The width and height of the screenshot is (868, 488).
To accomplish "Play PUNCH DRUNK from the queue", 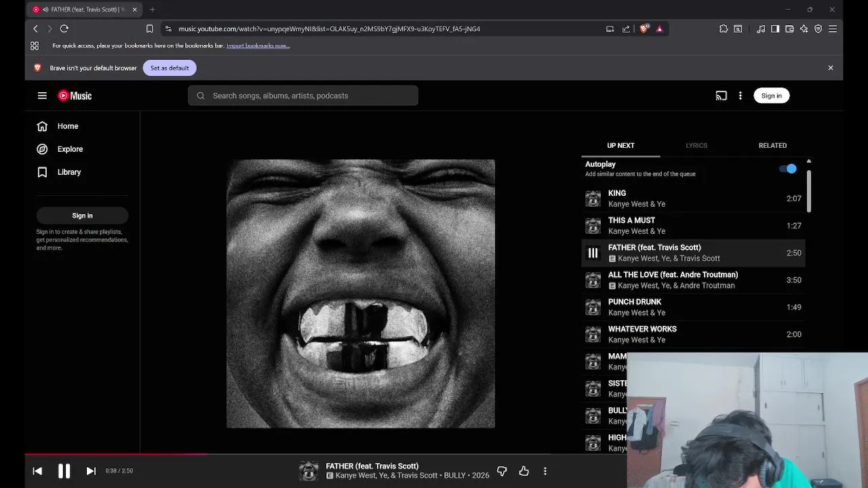I will tap(693, 307).
